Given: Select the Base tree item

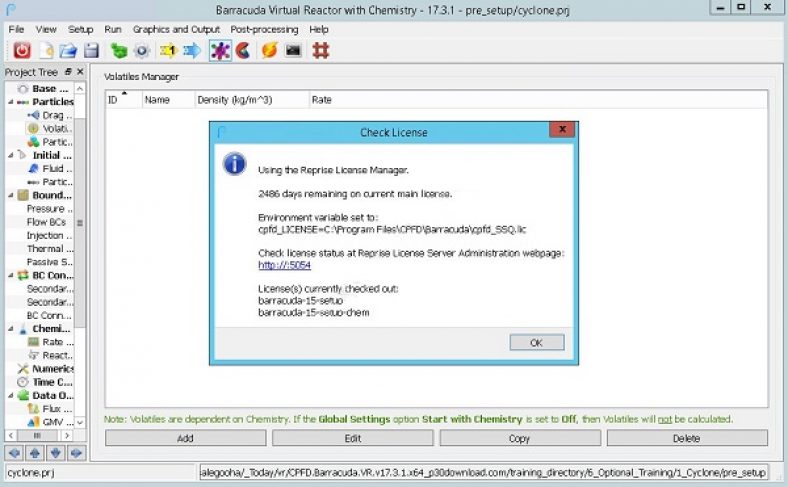Looking at the screenshot, I should (45, 88).
